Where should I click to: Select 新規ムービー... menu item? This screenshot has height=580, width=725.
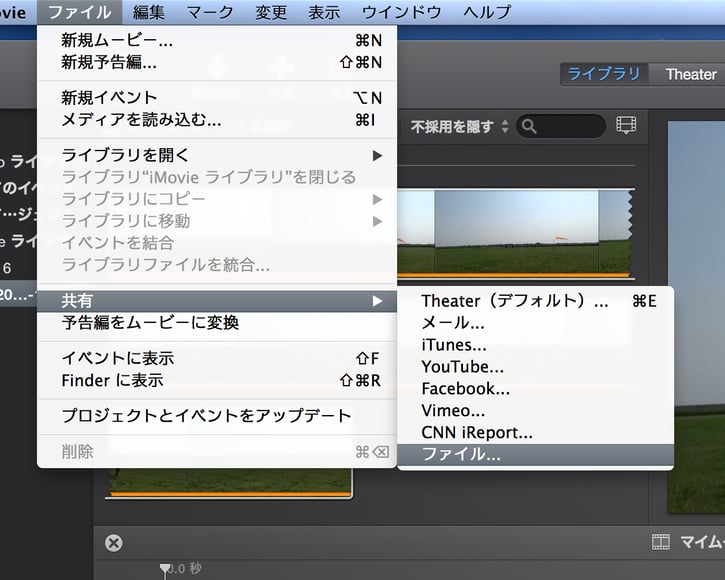[216, 41]
